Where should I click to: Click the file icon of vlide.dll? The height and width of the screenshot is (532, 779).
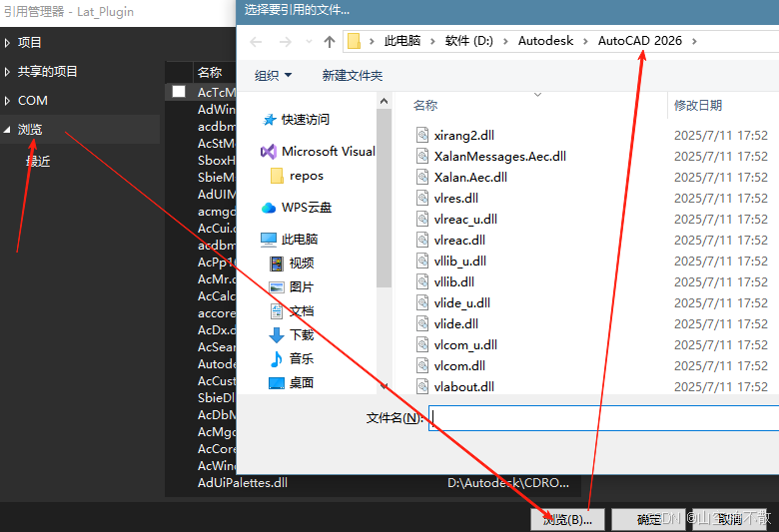[422, 323]
